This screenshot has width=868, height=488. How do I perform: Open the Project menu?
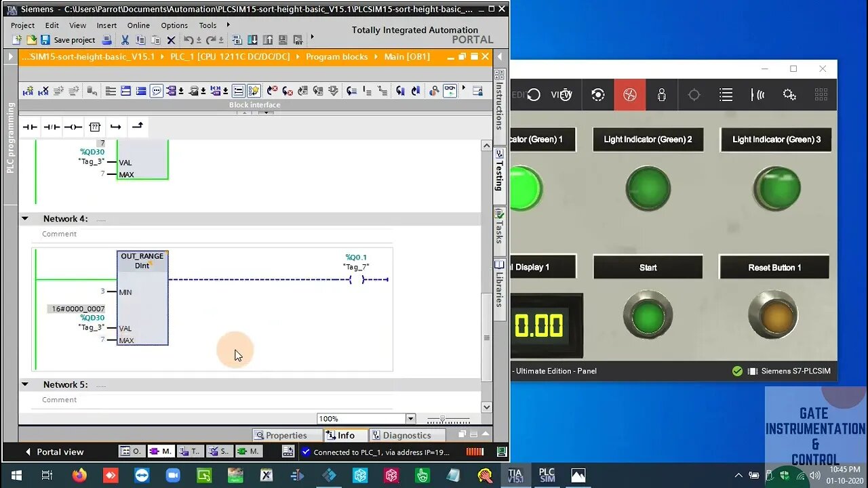[22, 25]
